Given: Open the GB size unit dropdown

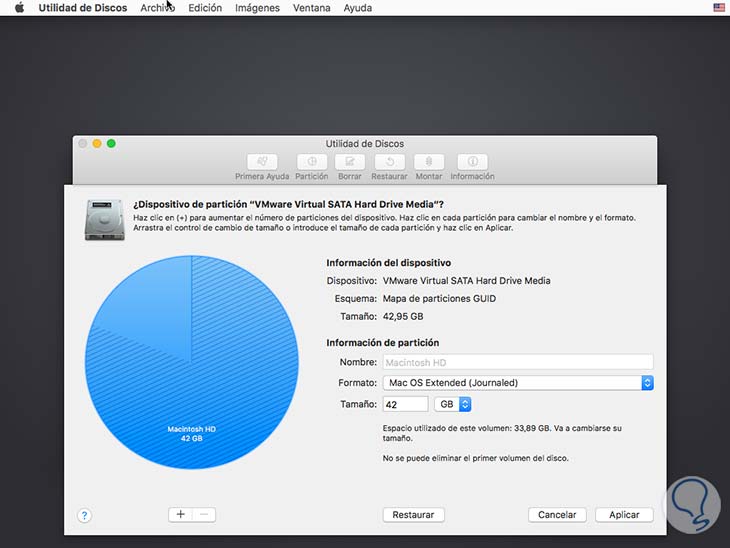Looking at the screenshot, I should [453, 404].
